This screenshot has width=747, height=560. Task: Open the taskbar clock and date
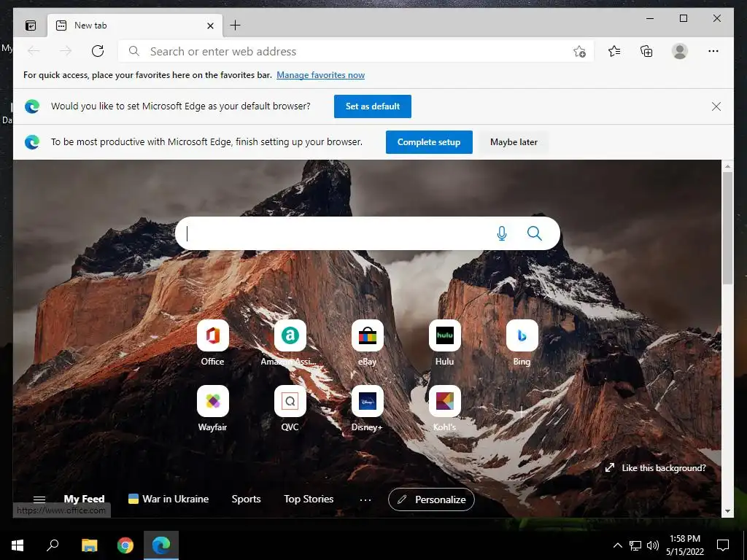684,545
